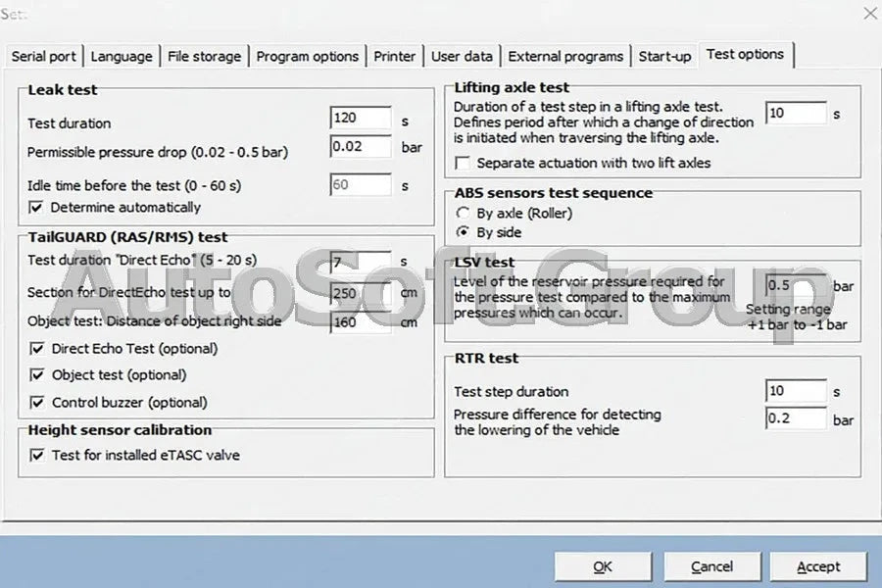Click the Leak test duration input field

[x=359, y=118]
